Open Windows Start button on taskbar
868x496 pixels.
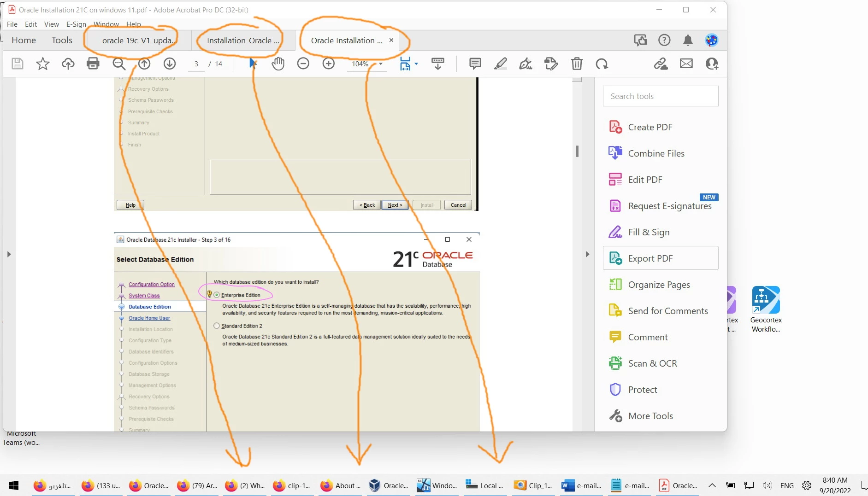pyautogui.click(x=14, y=485)
